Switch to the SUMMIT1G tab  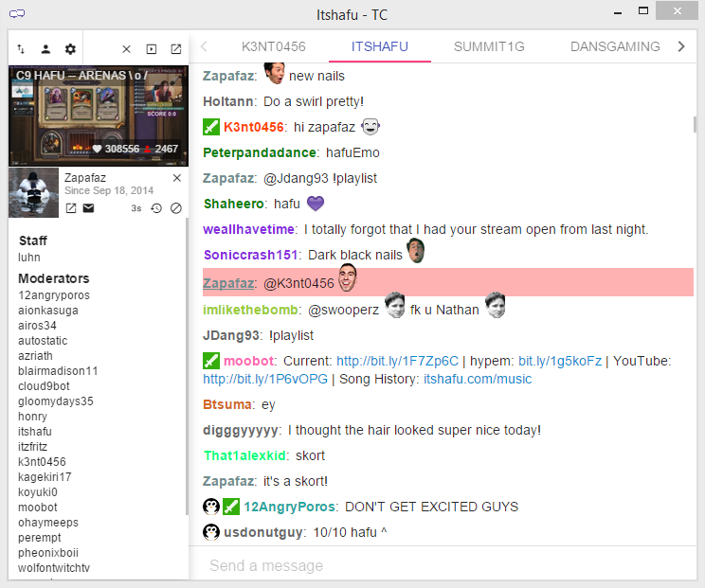[489, 46]
